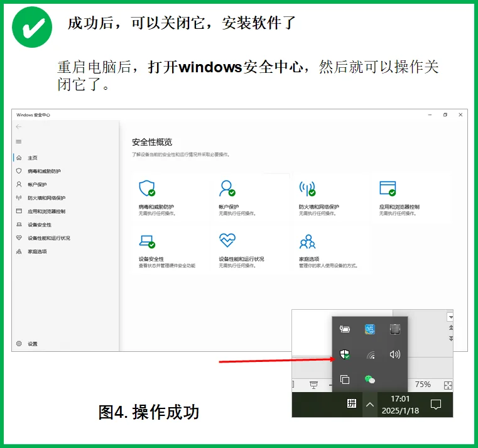This screenshot has height=448, width=478.
Task: Click the scrollbar down arrow
Action: tap(450, 317)
